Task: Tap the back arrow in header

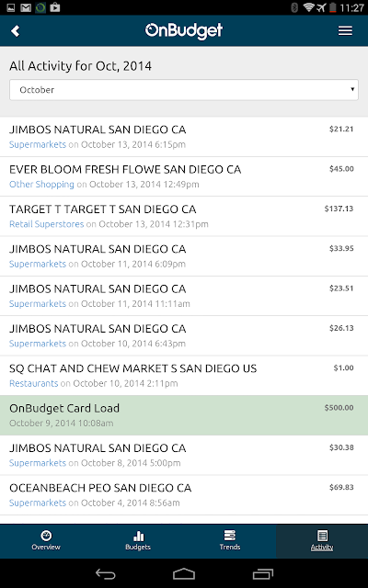Action: pos(15,30)
